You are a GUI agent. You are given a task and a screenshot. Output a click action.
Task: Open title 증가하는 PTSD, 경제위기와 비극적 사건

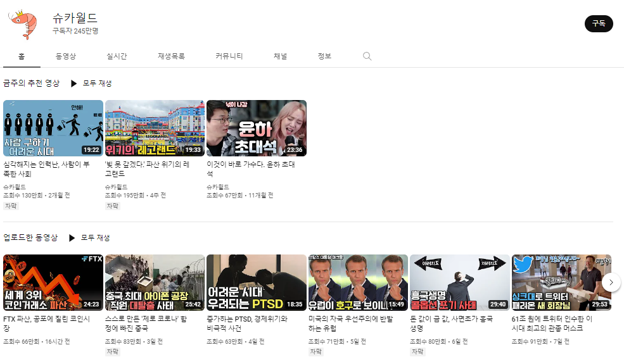(x=247, y=323)
